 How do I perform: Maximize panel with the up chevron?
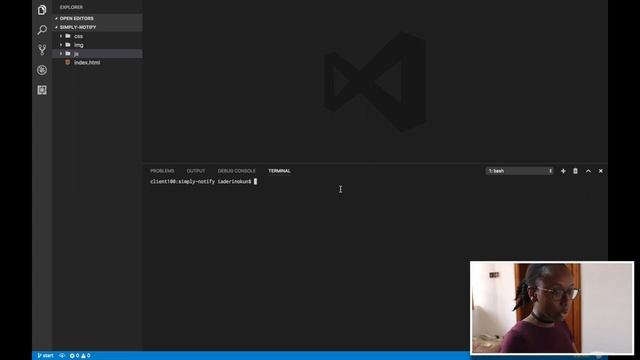point(588,171)
